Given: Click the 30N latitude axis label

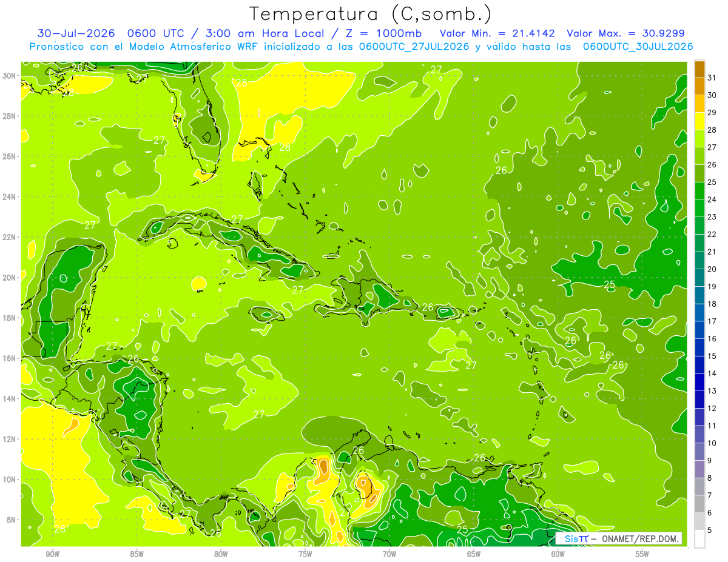Looking at the screenshot, I should (10, 76).
